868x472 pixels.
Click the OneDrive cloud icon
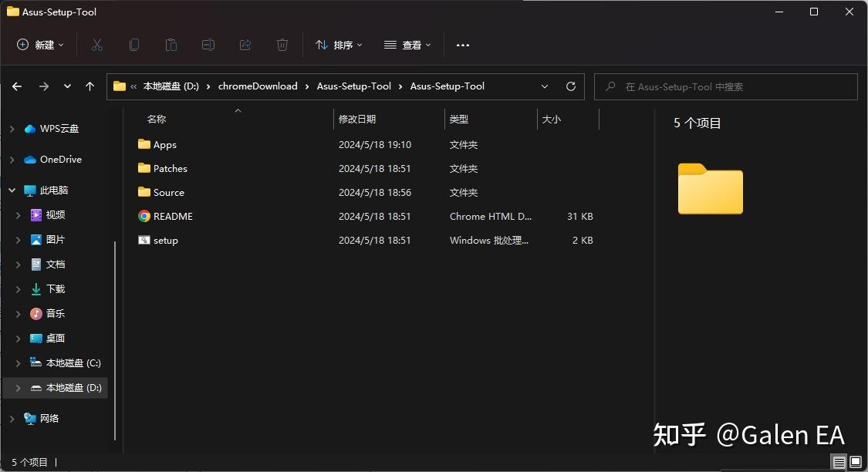[x=30, y=160]
